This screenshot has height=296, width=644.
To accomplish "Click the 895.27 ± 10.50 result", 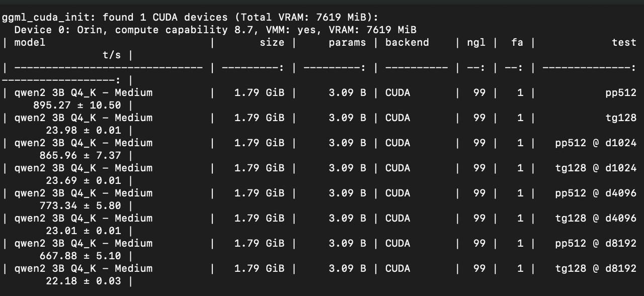I will pos(77,106).
